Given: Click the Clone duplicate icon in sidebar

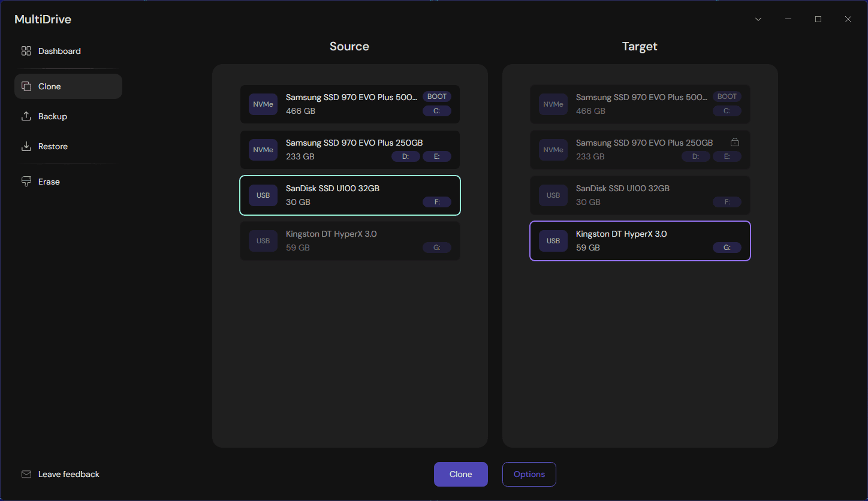Looking at the screenshot, I should (26, 86).
